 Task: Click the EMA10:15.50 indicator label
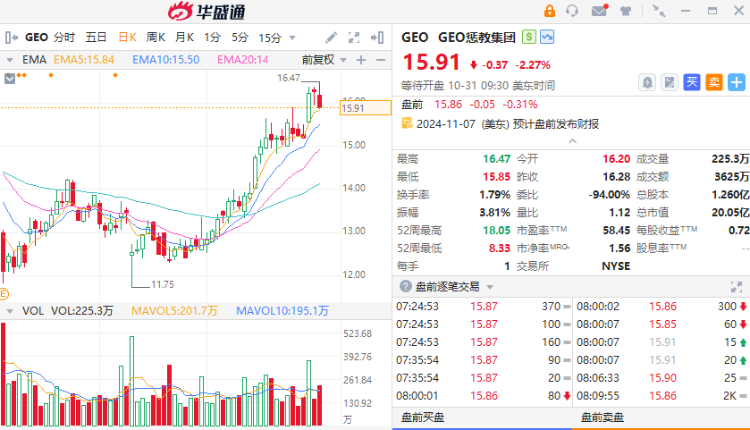coord(166,60)
